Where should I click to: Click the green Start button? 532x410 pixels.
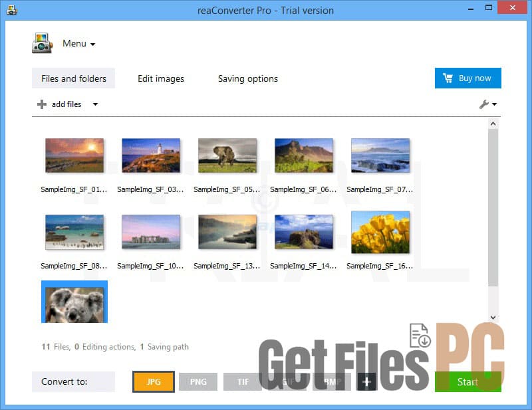coord(468,382)
